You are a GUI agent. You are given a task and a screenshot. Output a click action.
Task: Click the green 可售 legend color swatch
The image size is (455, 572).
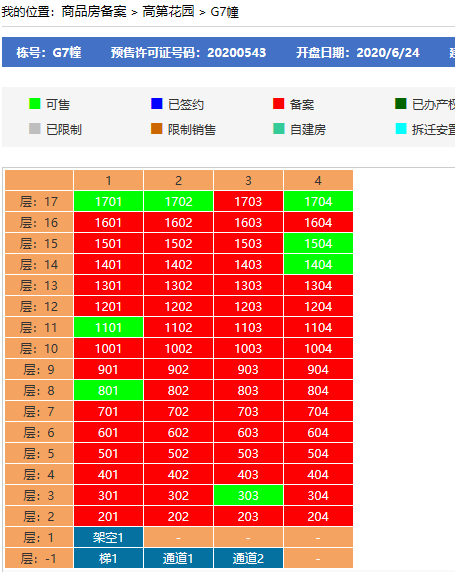click(x=35, y=104)
